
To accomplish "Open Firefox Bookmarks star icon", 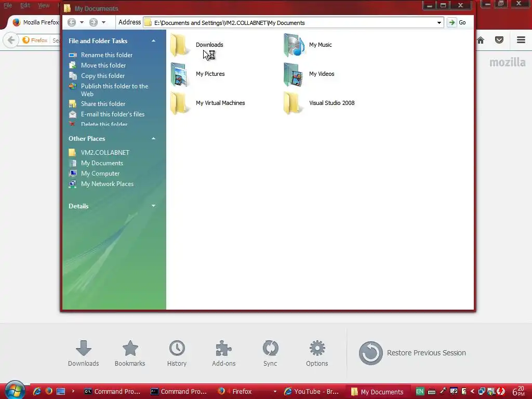I will point(130,348).
